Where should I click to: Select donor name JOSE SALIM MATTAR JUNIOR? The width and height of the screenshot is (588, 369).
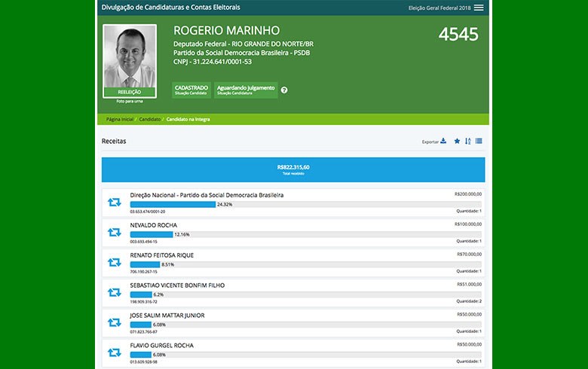pyautogui.click(x=167, y=316)
